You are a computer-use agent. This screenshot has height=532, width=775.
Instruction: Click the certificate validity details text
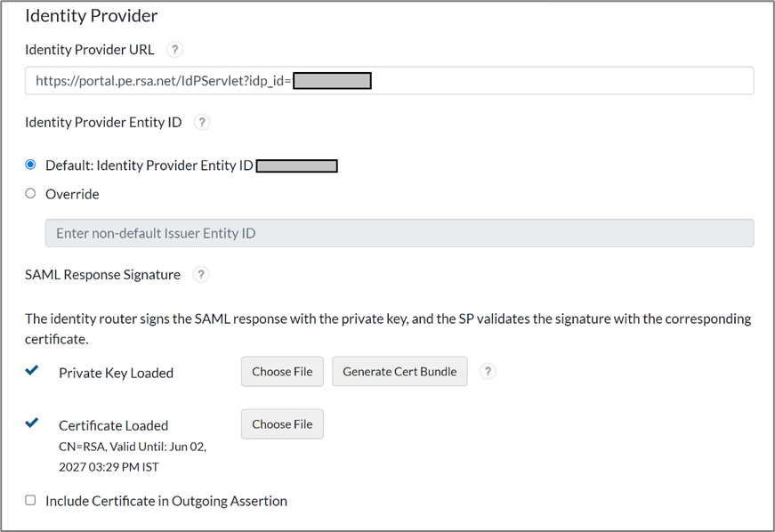pos(132,456)
